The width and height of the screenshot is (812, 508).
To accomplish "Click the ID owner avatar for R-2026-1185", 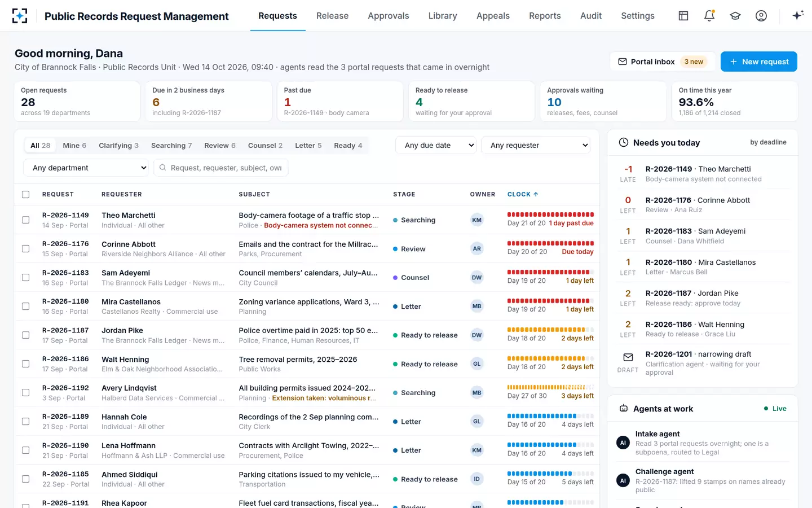I will [477, 479].
